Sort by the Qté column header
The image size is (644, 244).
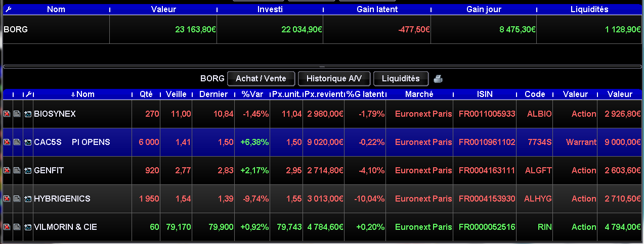coord(147,94)
